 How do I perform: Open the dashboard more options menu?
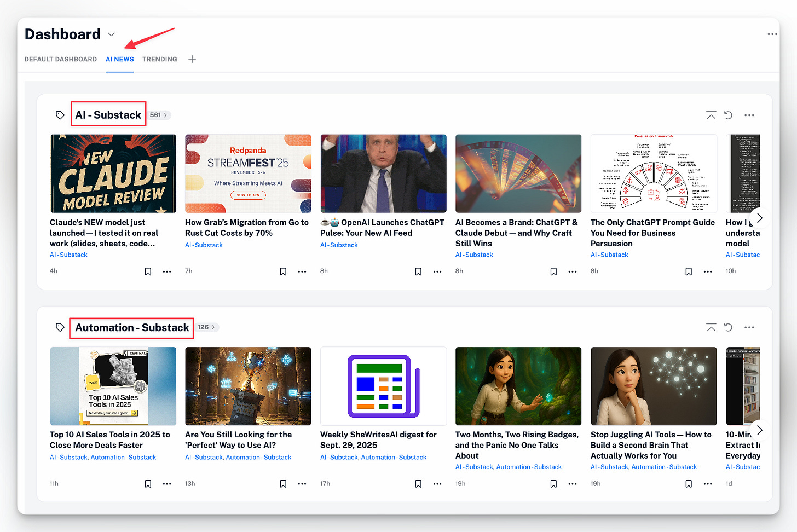[772, 34]
